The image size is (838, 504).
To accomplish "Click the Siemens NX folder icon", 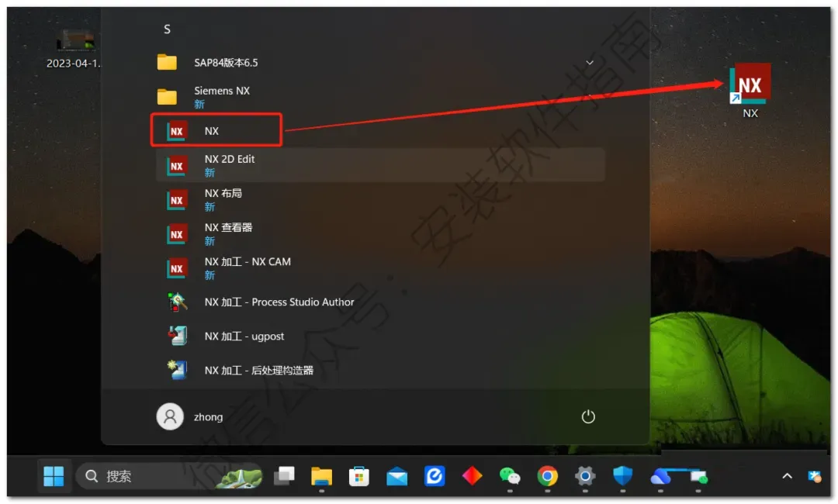I will tap(167, 97).
